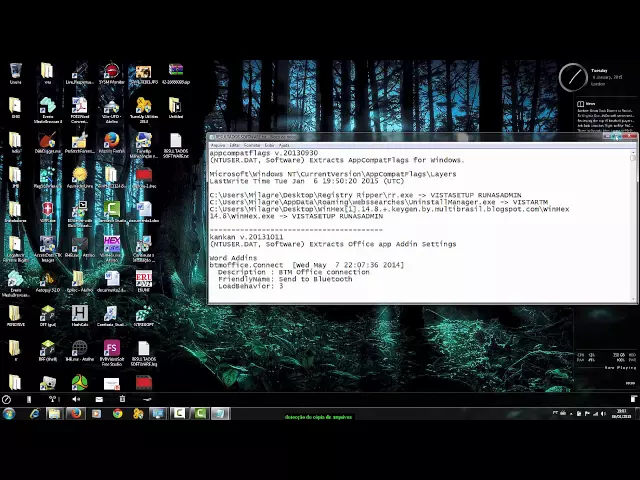640x480 pixels.
Task: Open RESULTADOS SOFTWARE text file icon
Action: (x=176, y=145)
